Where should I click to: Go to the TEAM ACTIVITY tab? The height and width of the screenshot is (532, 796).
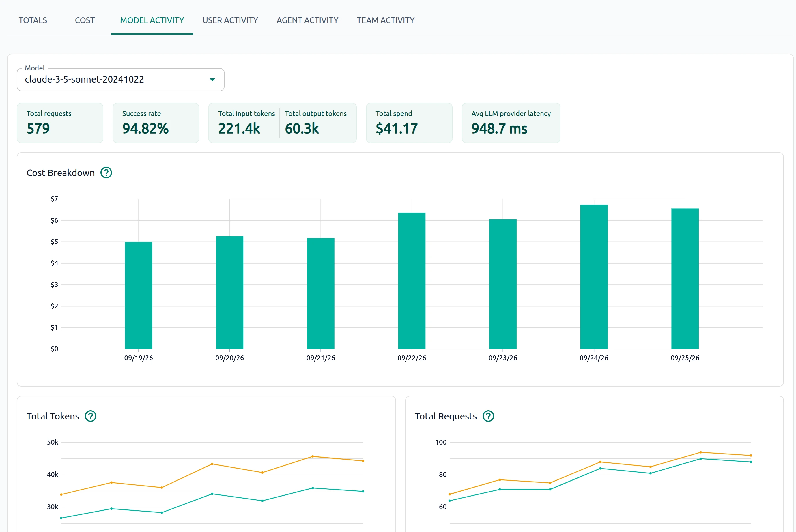point(386,20)
